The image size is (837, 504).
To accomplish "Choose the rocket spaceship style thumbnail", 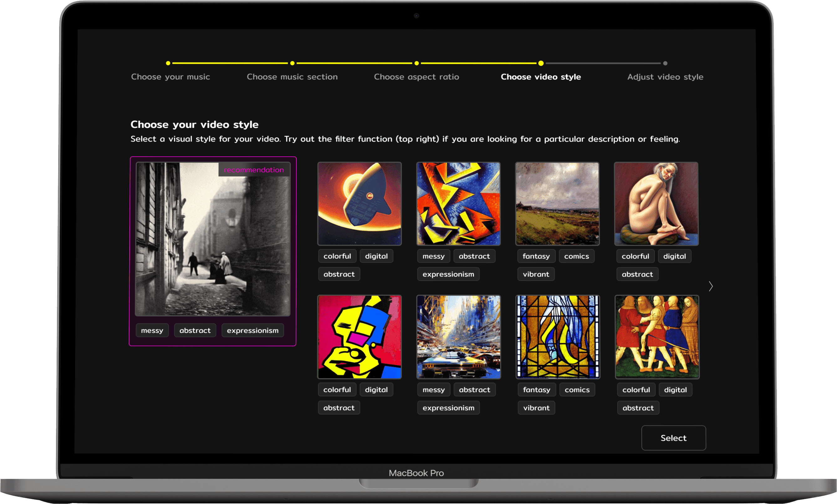I will click(x=359, y=204).
